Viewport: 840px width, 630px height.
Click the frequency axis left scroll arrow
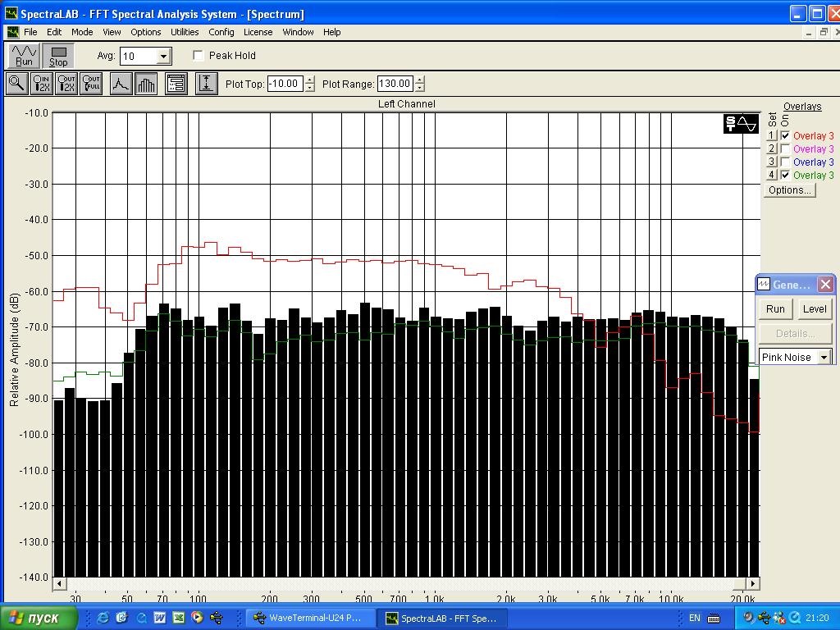click(59, 583)
